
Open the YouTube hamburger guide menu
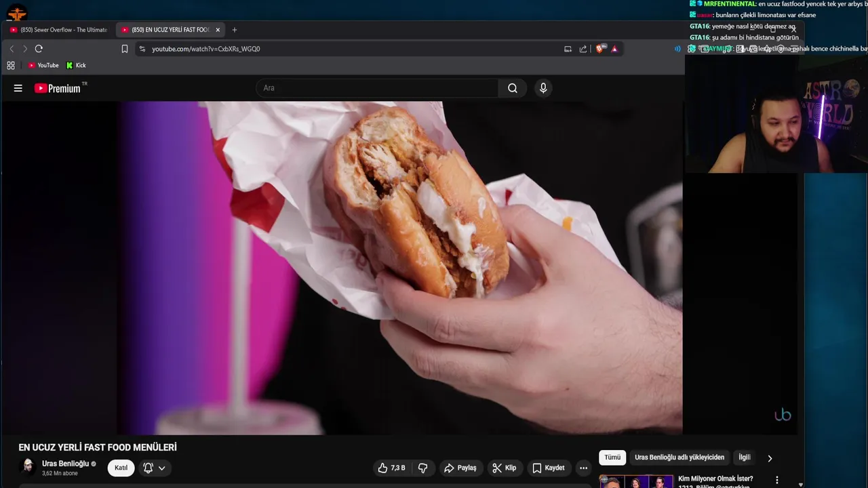[x=18, y=88]
